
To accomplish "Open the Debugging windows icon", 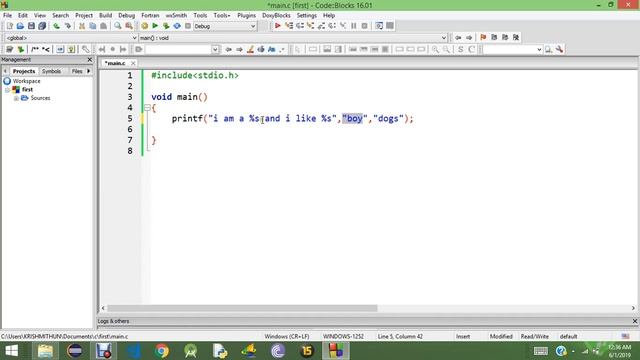I will [x=379, y=26].
